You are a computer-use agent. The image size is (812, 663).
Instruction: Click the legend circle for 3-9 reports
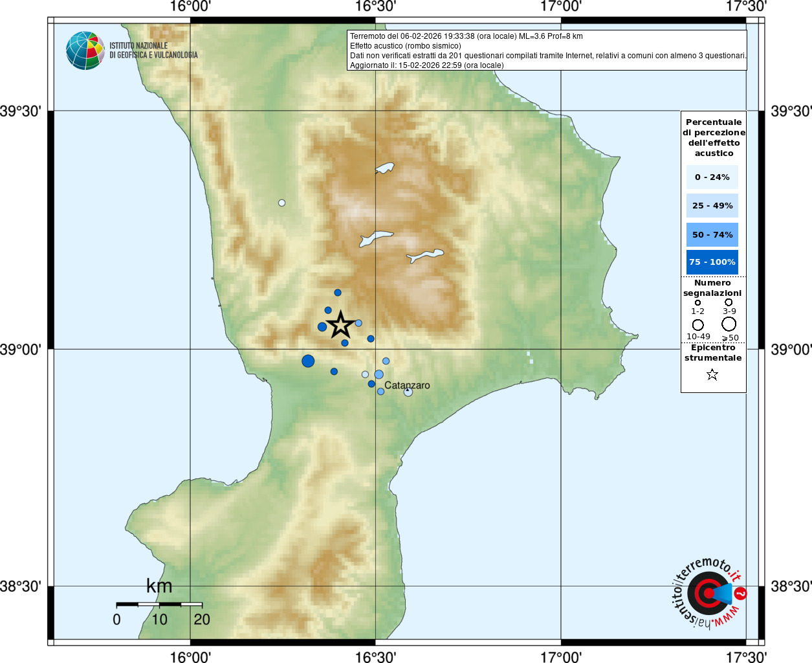tap(729, 302)
